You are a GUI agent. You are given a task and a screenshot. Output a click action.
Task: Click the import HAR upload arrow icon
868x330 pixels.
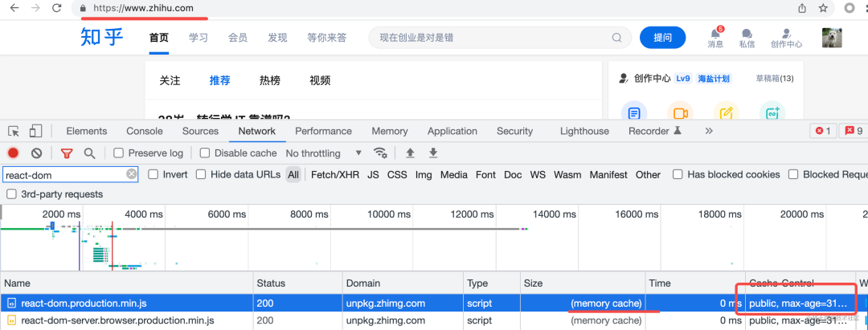point(410,153)
